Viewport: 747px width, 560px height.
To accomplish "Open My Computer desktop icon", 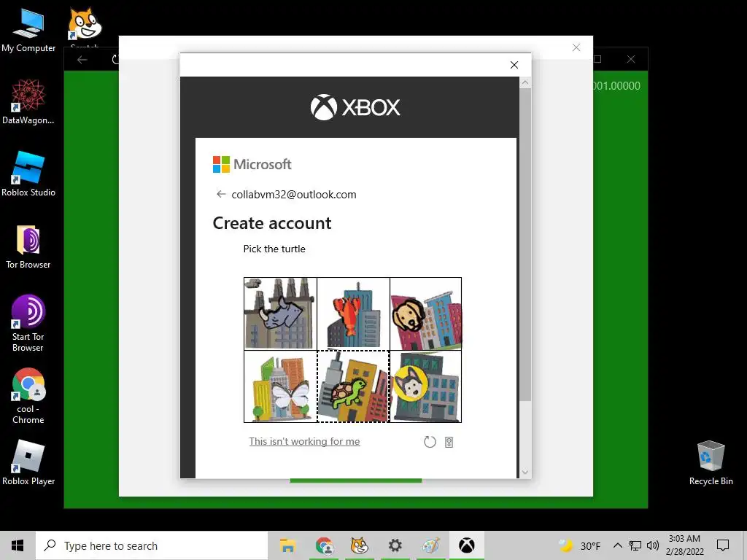I will pos(28,31).
